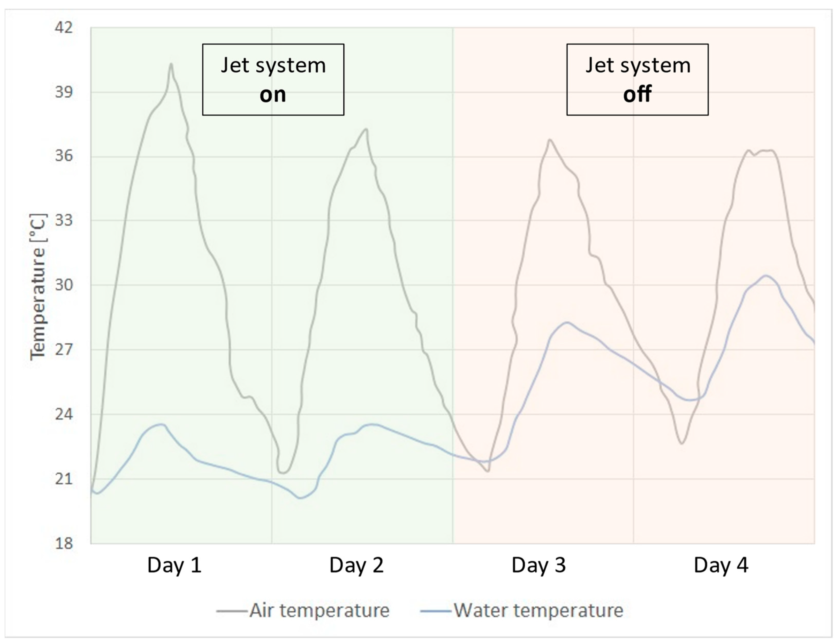Screen dimensions: 836x644
Task: Select the 36 y-axis tick label
Action: pos(64,156)
